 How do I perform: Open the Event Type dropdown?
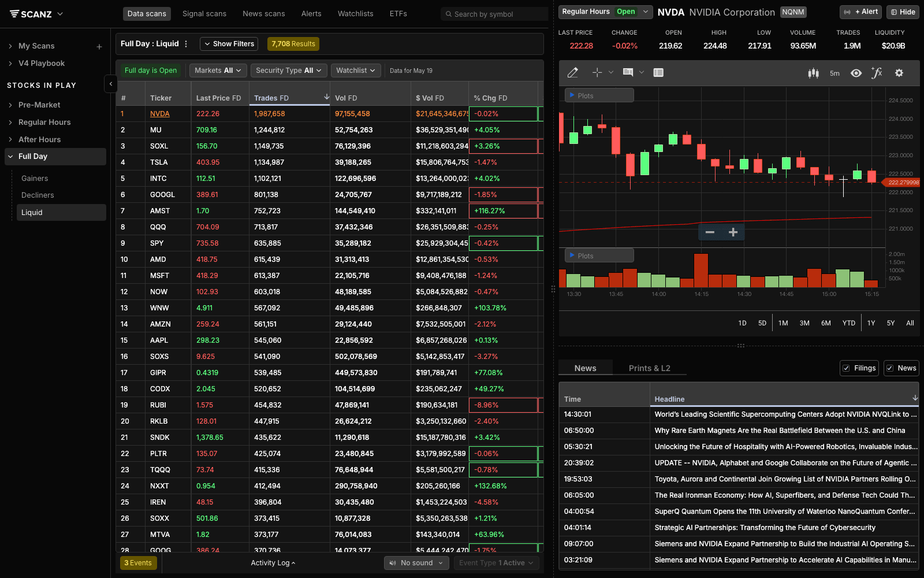[497, 563]
